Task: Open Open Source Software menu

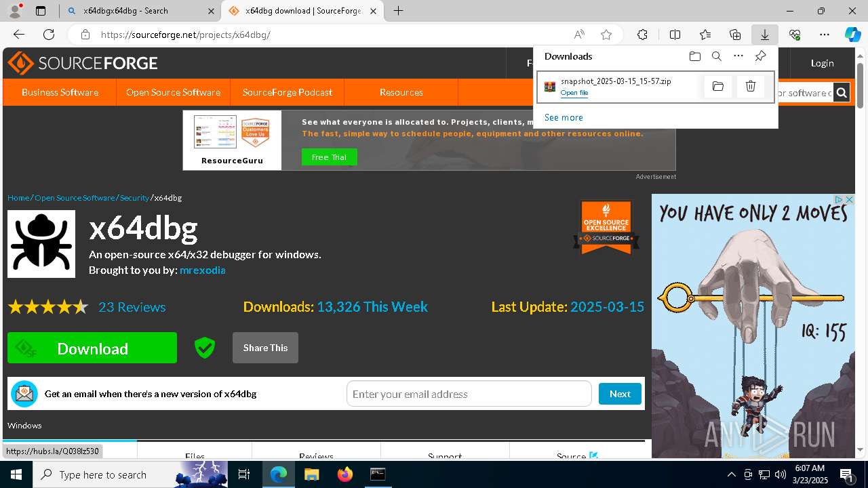Action: pos(173,92)
